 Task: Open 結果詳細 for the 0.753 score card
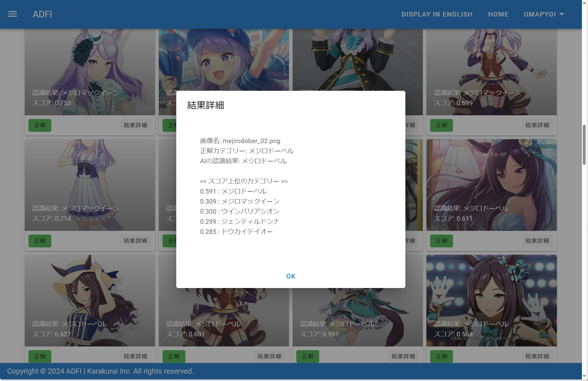tap(135, 125)
